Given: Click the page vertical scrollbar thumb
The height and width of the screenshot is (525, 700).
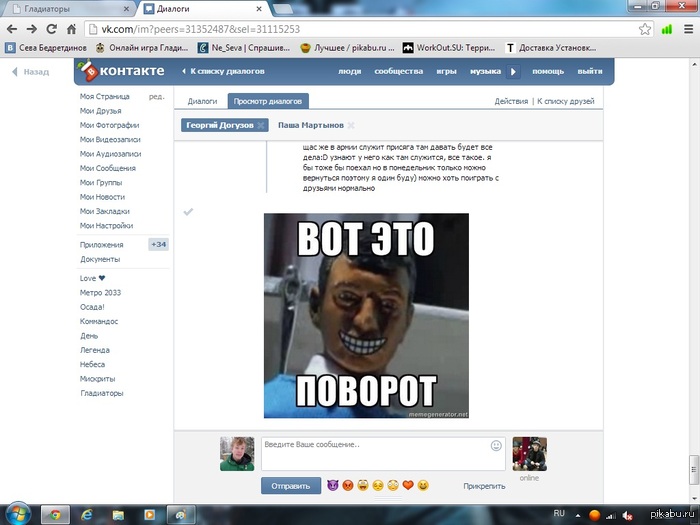Looking at the screenshot, I should (694, 470).
